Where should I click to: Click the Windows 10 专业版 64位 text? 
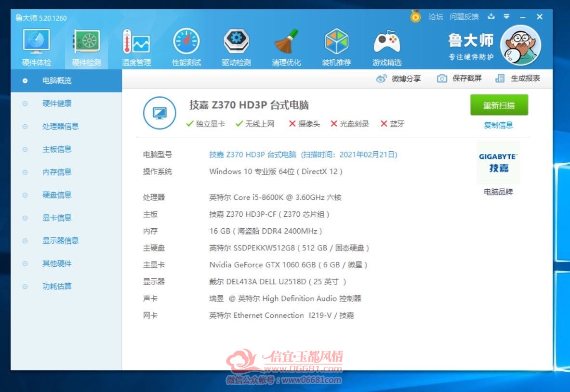point(276,171)
